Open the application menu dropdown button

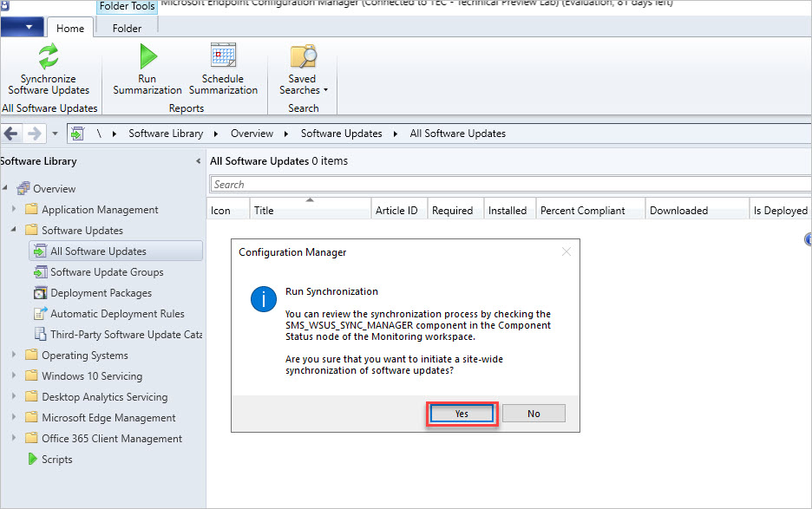coord(23,27)
